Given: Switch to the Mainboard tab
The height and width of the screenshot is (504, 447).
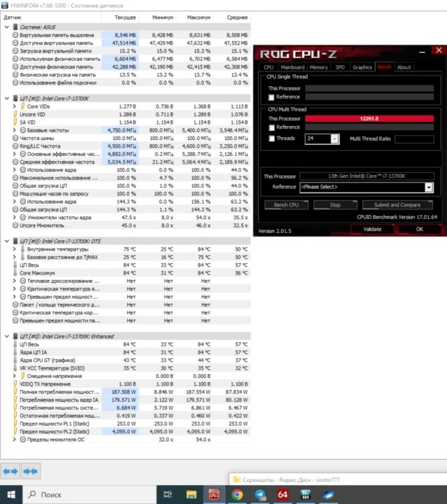Looking at the screenshot, I should click(x=292, y=67).
